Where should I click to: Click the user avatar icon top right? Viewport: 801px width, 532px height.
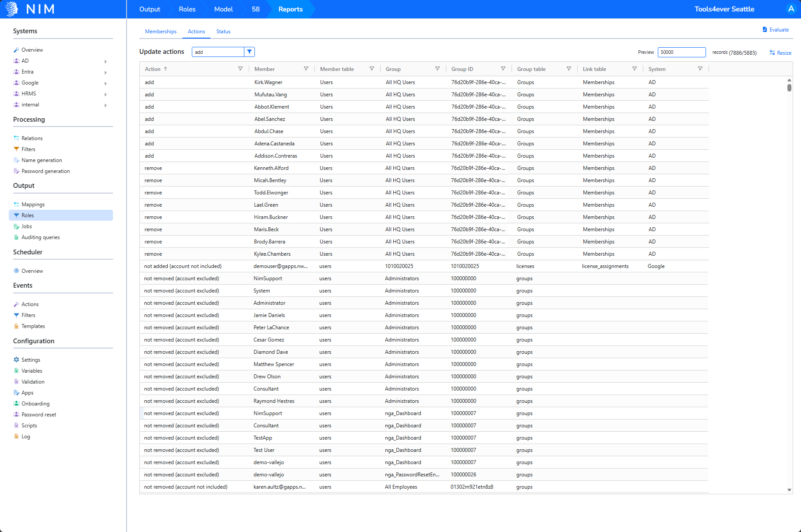point(791,9)
